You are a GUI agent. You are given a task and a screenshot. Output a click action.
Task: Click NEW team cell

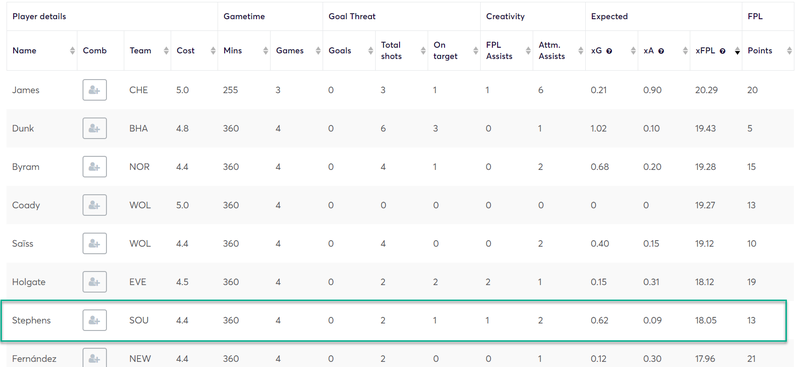click(x=140, y=358)
